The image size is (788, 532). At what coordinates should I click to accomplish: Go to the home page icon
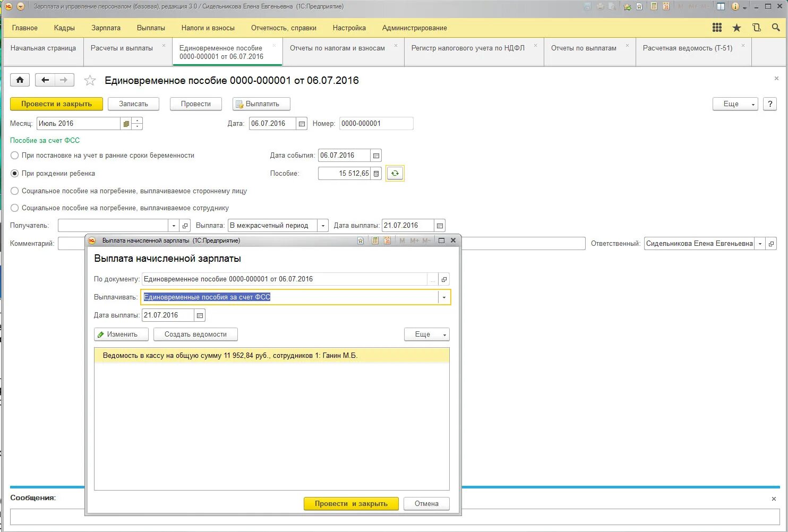pyautogui.click(x=20, y=80)
